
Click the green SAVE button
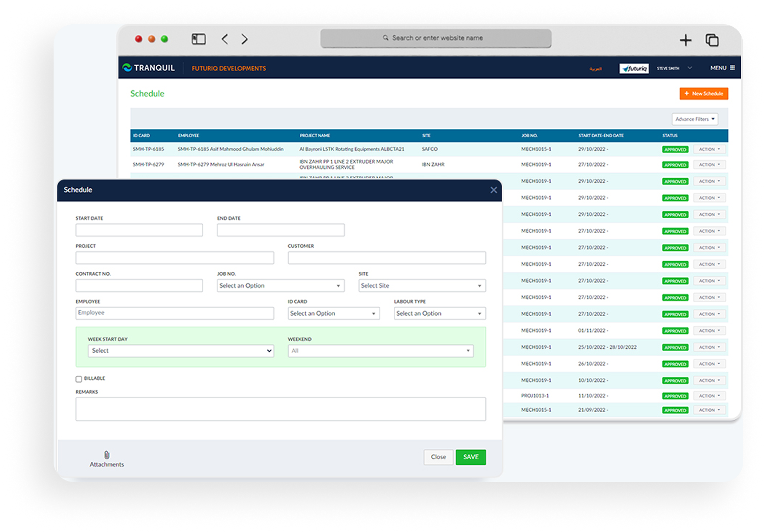click(470, 457)
